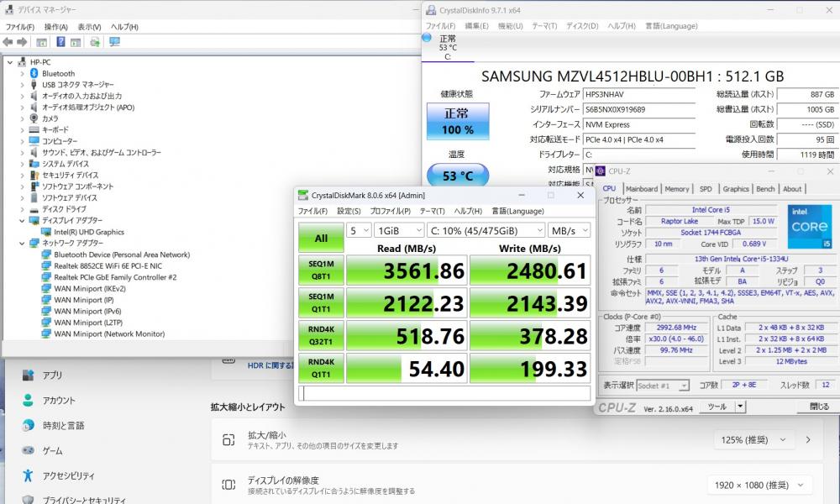Click the 53 °C temperature indicator

(457, 176)
